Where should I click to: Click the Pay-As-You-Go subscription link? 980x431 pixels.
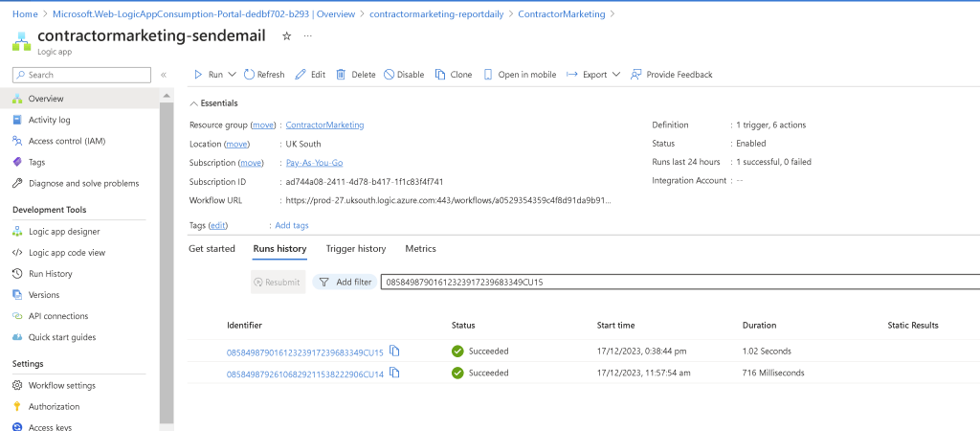314,163
